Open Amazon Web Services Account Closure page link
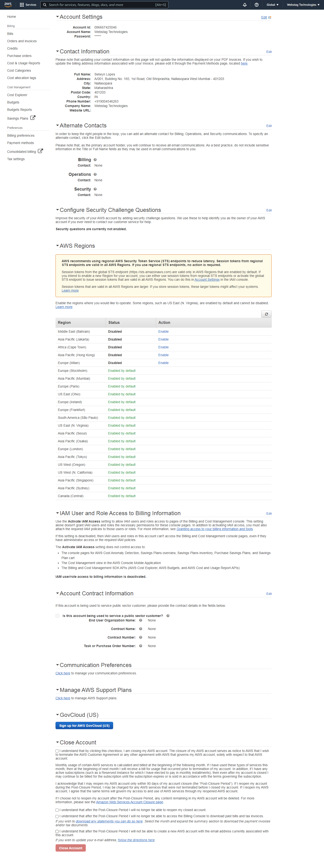 [130, 802]
